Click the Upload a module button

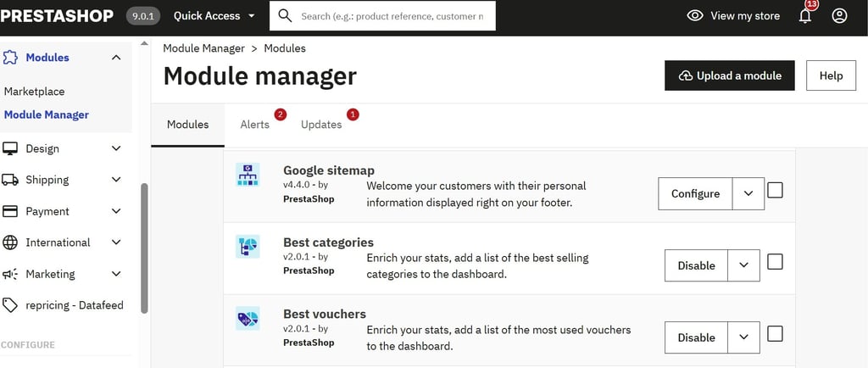coord(729,75)
